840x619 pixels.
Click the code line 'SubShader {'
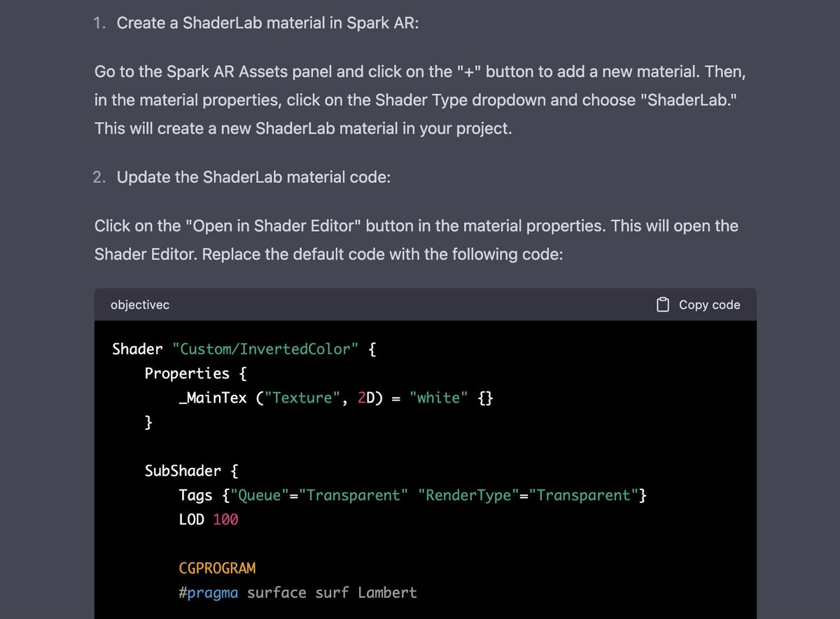tap(192, 471)
